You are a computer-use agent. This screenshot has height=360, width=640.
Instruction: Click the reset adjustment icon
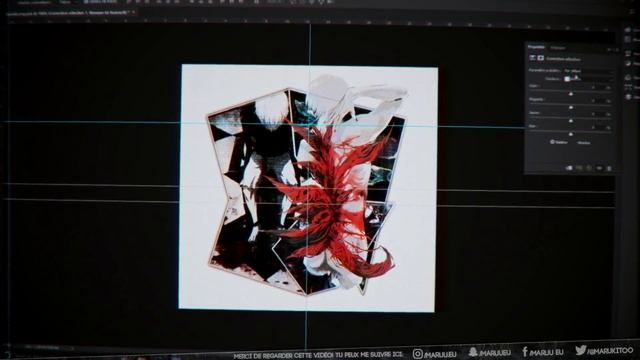point(589,168)
